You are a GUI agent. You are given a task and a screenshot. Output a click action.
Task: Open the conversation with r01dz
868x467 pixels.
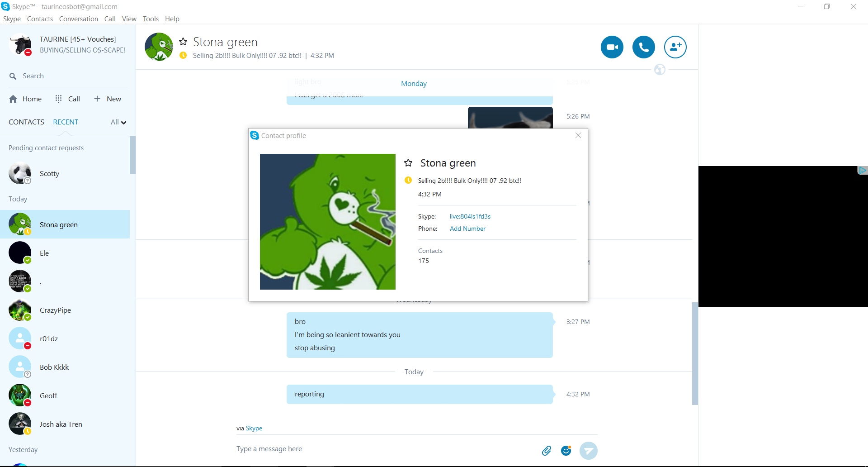(65, 338)
